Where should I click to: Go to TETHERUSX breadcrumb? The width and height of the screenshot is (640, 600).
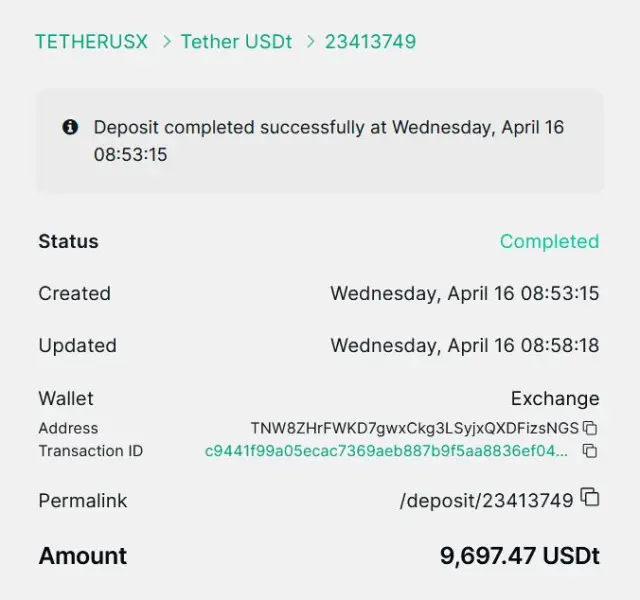pyautogui.click(x=91, y=42)
